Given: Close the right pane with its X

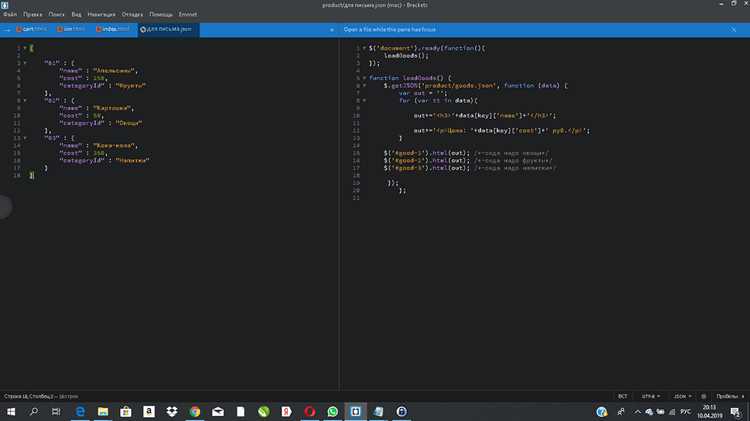Looking at the screenshot, I should pyautogui.click(x=734, y=30).
